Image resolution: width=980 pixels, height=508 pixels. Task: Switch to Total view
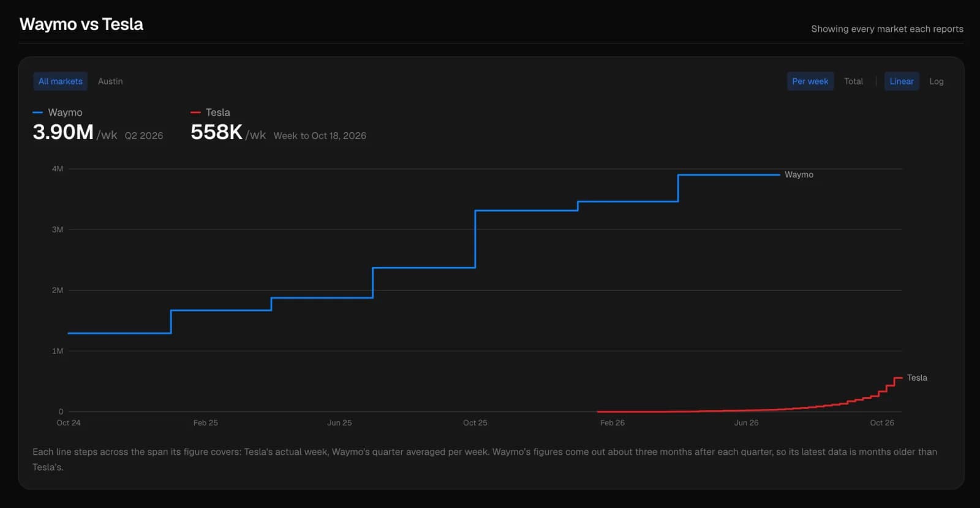coord(853,81)
